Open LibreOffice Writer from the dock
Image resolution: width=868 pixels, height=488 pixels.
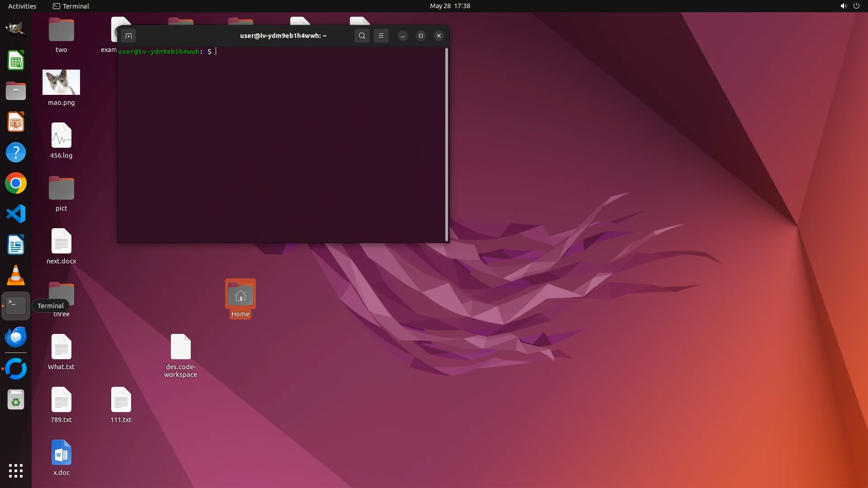point(16,245)
